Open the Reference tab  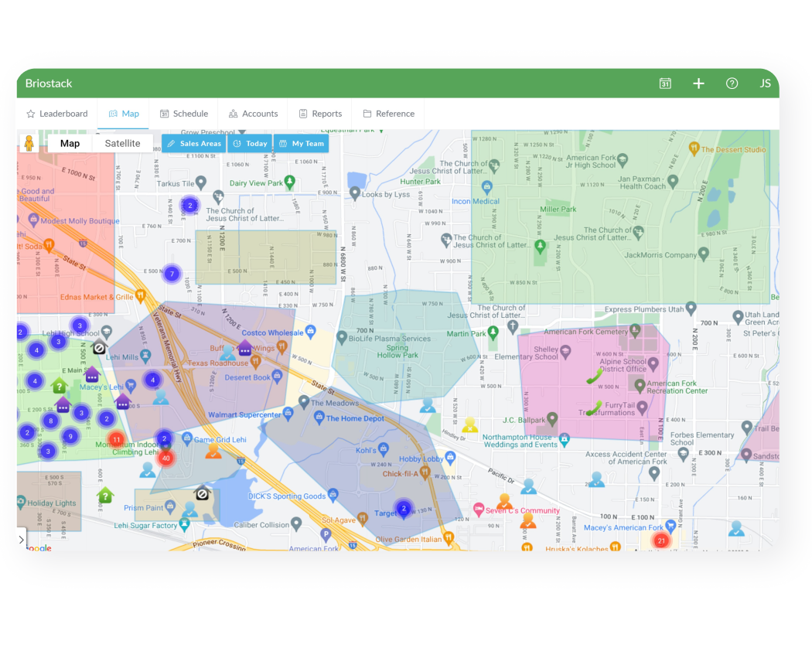click(x=388, y=114)
